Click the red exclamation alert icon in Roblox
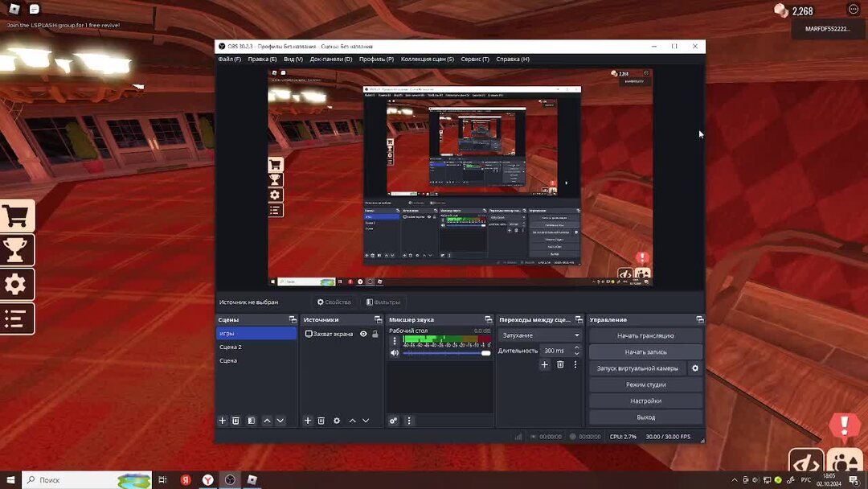Image resolution: width=868 pixels, height=489 pixels. click(x=844, y=426)
